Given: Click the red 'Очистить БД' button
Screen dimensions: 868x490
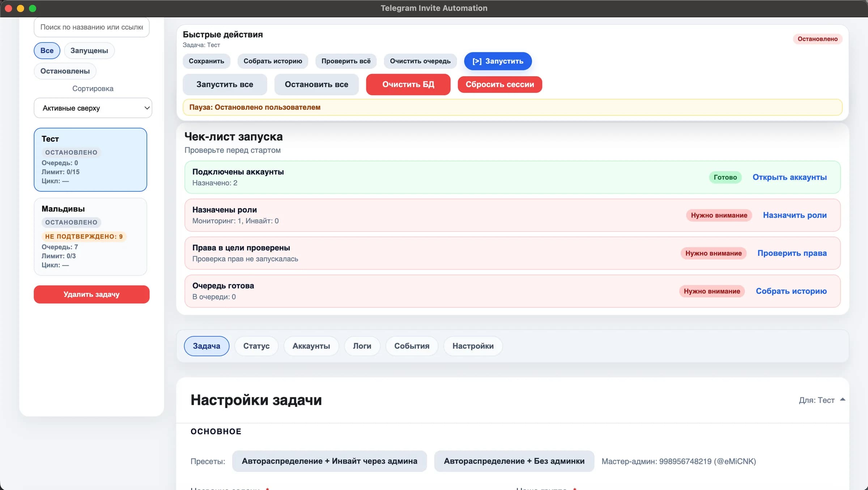Looking at the screenshot, I should [x=408, y=85].
